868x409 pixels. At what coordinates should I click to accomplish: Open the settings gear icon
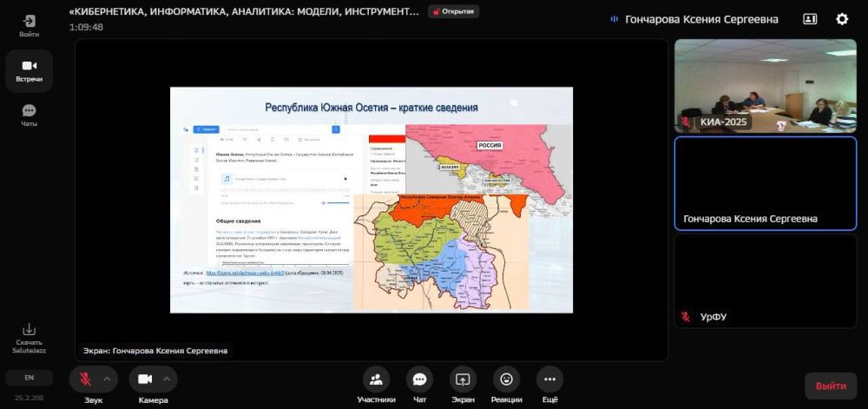pos(841,19)
